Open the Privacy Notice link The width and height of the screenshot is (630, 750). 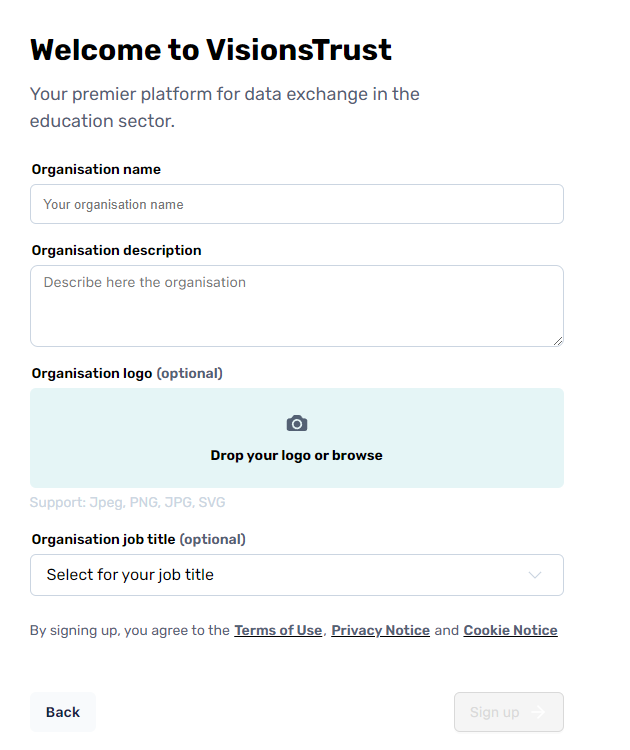coord(381,630)
